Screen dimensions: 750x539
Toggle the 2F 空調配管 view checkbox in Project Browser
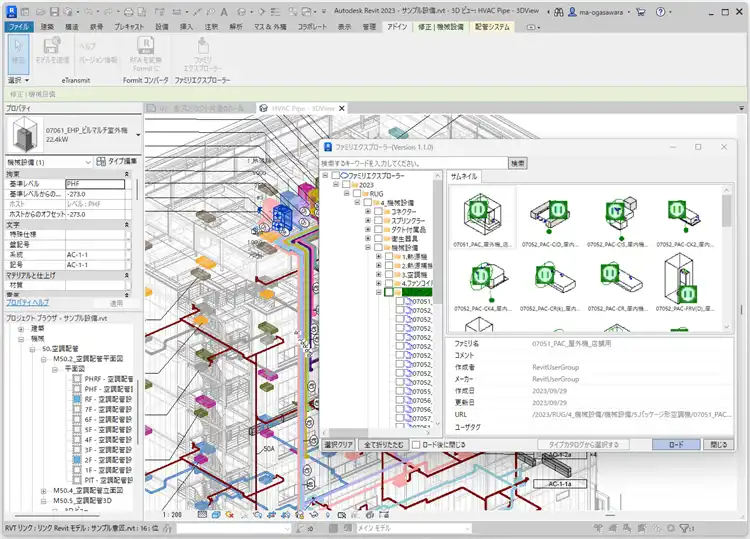point(77,460)
